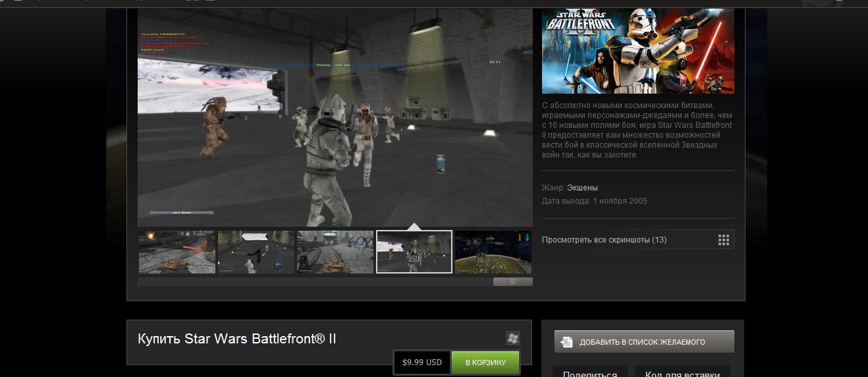
Task: Click the Windows platform icon
Action: click(513, 338)
